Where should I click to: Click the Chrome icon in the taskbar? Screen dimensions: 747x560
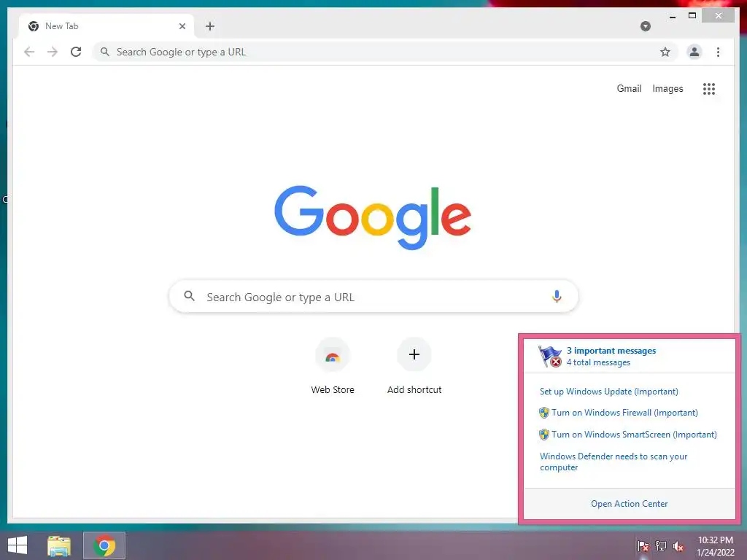tap(104, 545)
